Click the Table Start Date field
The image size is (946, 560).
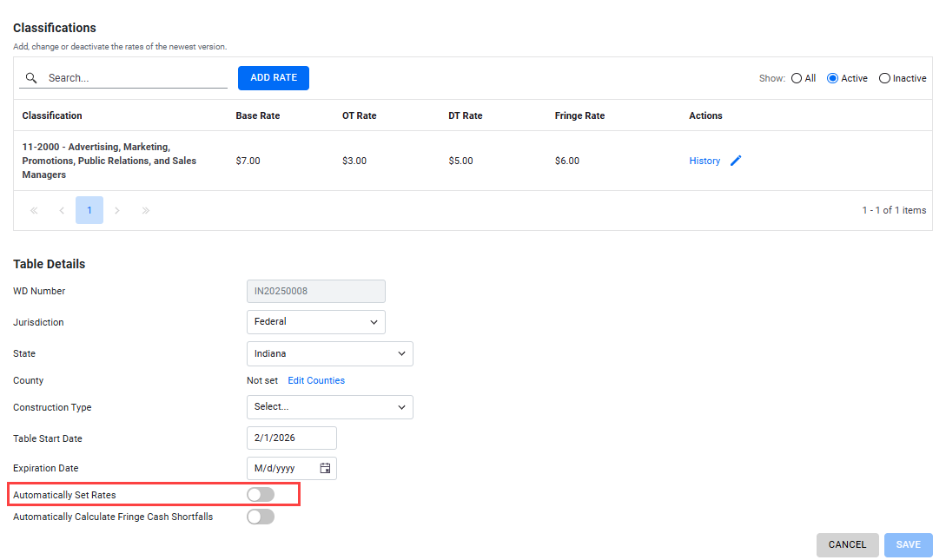291,438
